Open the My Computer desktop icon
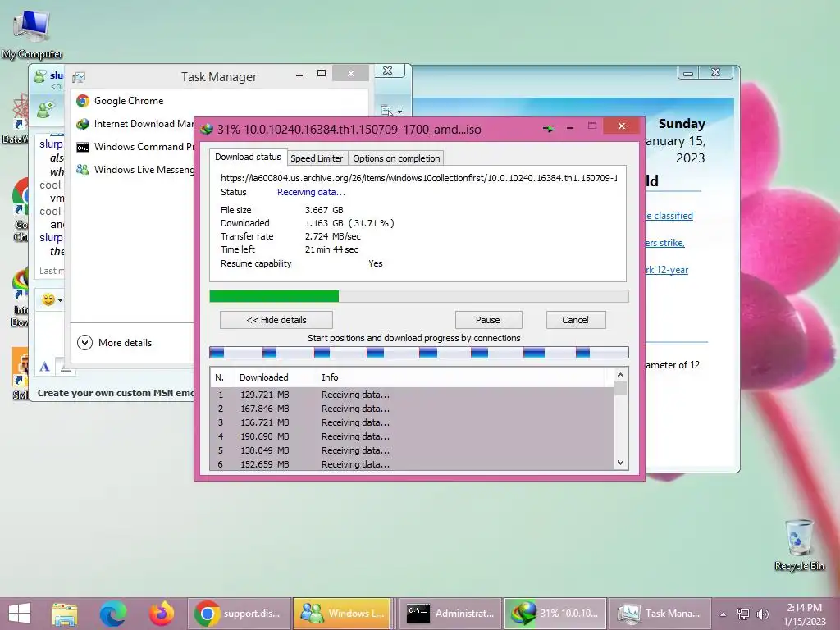Viewport: 840px width, 630px height. (x=32, y=34)
